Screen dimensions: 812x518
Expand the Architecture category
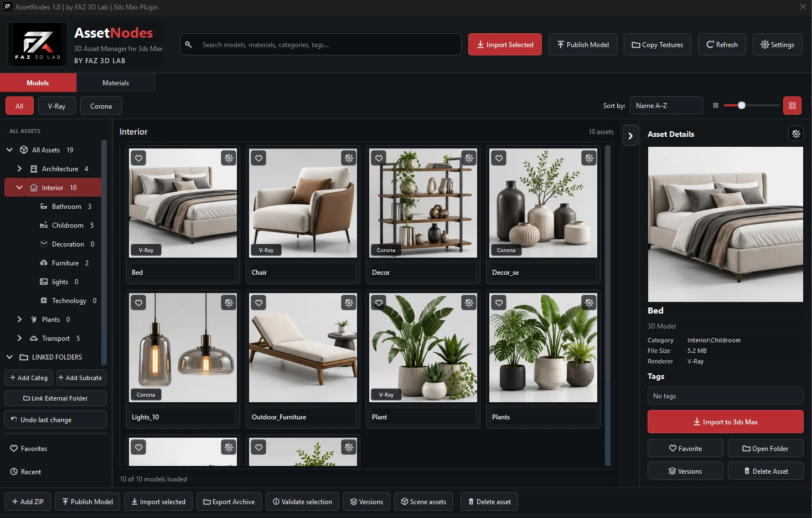pos(19,169)
